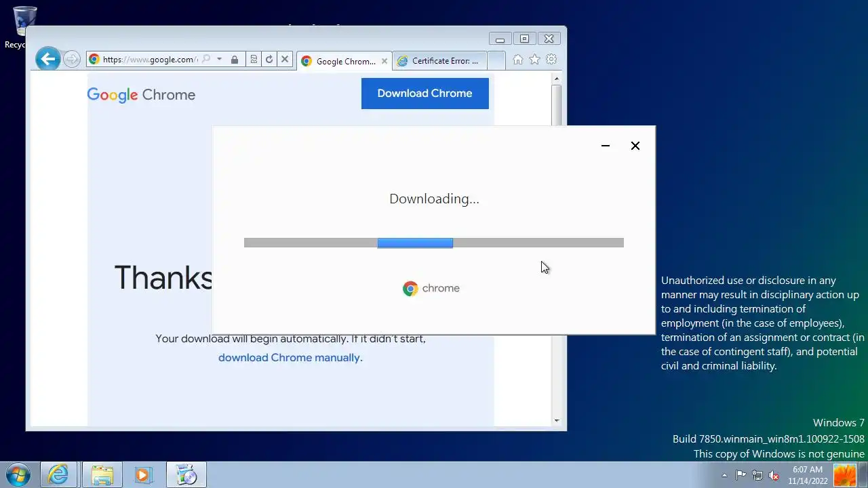This screenshot has height=488, width=868.
Task: Click the orange flower icon in the tray corner
Action: click(x=844, y=475)
